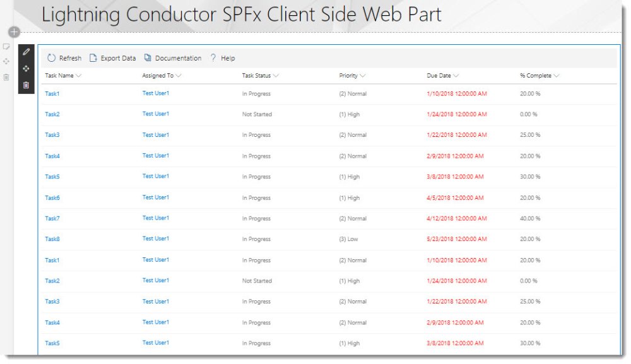Add a new web part via the plus icon
The width and height of the screenshot is (631, 364).
tap(13, 32)
